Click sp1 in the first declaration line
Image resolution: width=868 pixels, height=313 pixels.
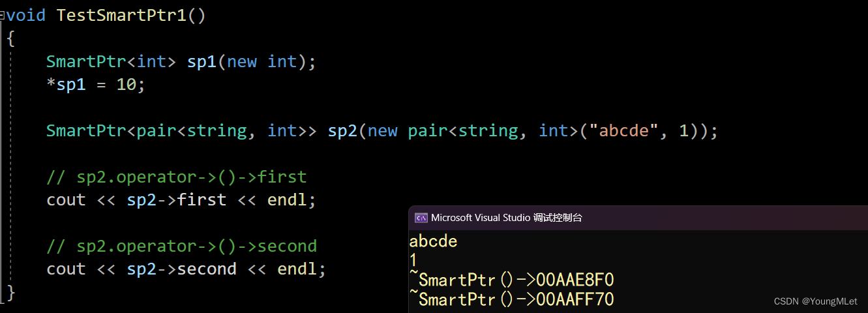202,62
